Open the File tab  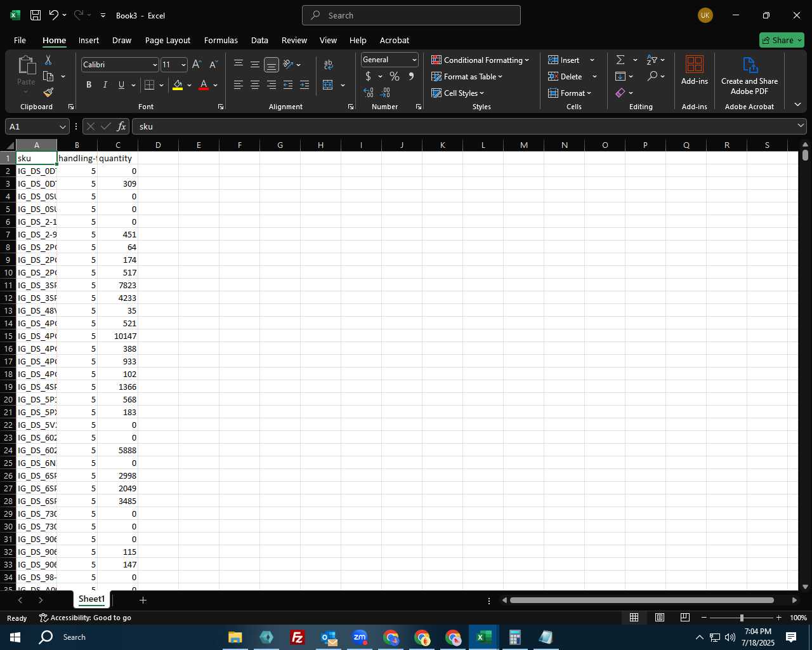point(20,40)
